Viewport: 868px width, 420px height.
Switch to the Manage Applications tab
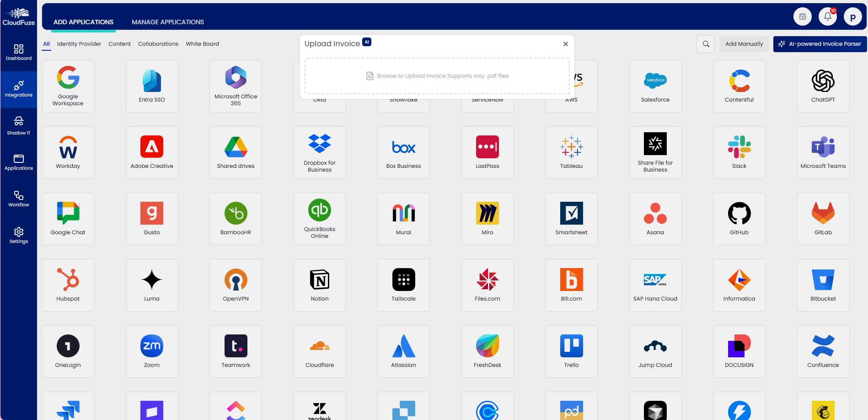(168, 22)
